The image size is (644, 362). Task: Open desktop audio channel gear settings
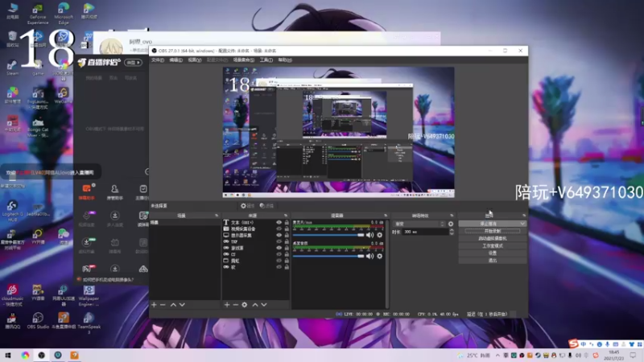(379, 235)
